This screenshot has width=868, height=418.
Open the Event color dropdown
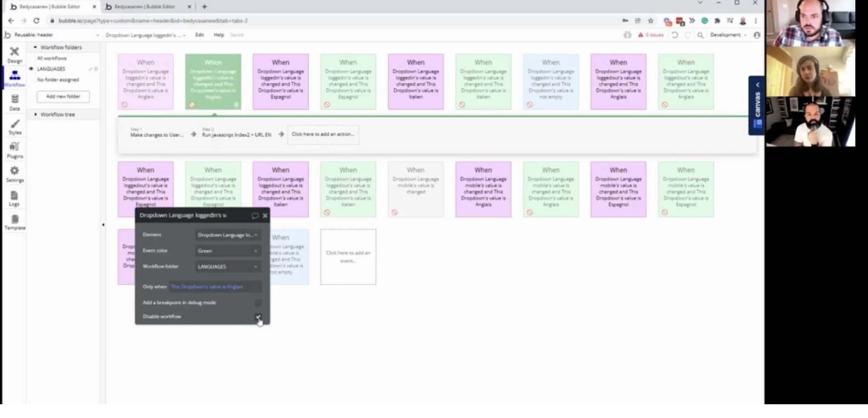pos(227,251)
